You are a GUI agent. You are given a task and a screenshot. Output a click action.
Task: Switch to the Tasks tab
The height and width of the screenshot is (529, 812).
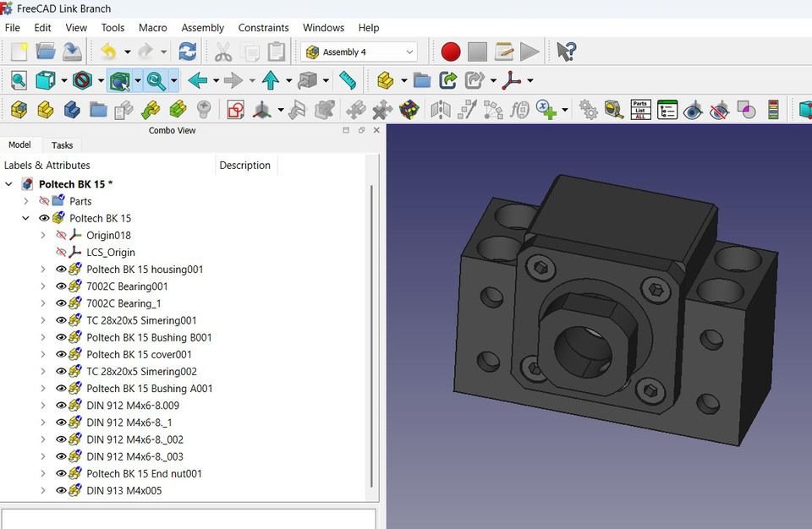click(62, 145)
